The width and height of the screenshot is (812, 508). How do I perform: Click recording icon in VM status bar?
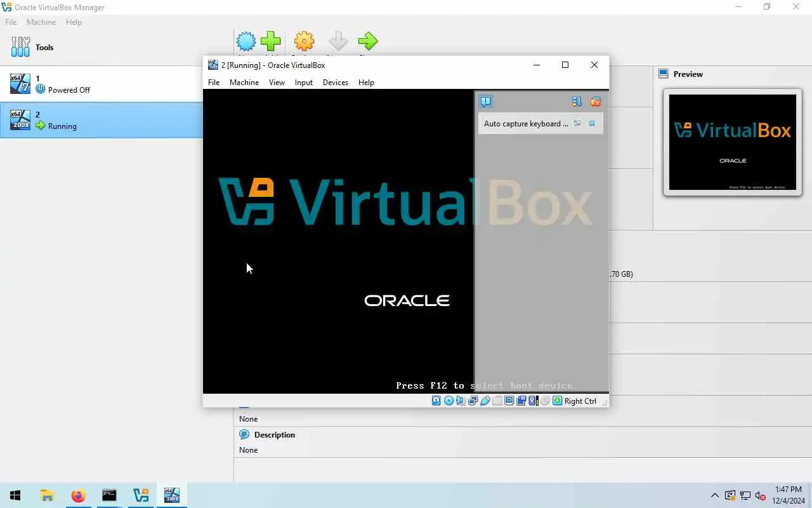click(521, 401)
